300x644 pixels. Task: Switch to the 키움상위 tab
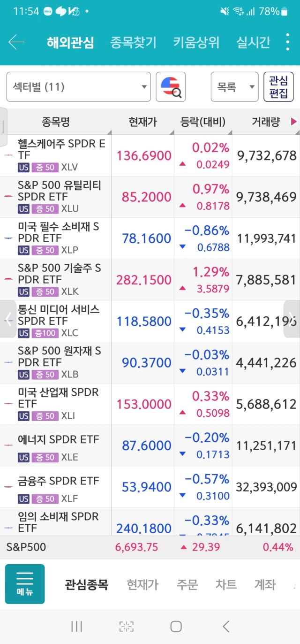[196, 43]
